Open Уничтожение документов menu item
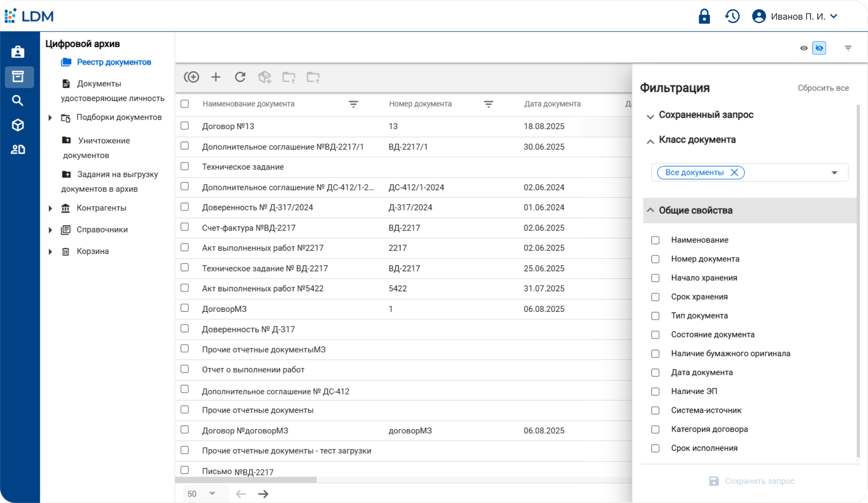868x503 pixels. click(104, 141)
